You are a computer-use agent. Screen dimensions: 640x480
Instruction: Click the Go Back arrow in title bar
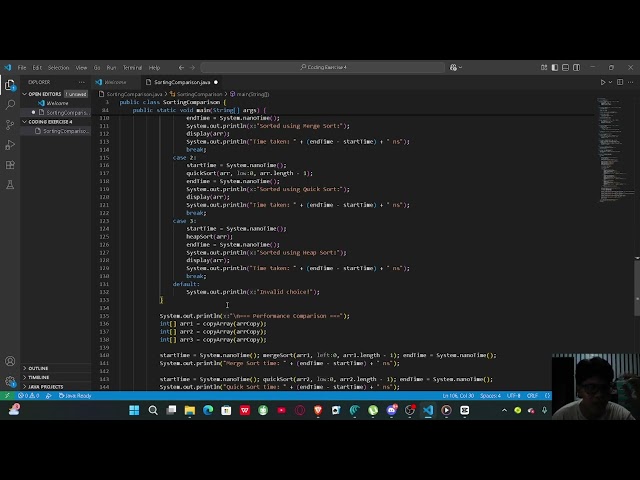[x=181, y=68]
